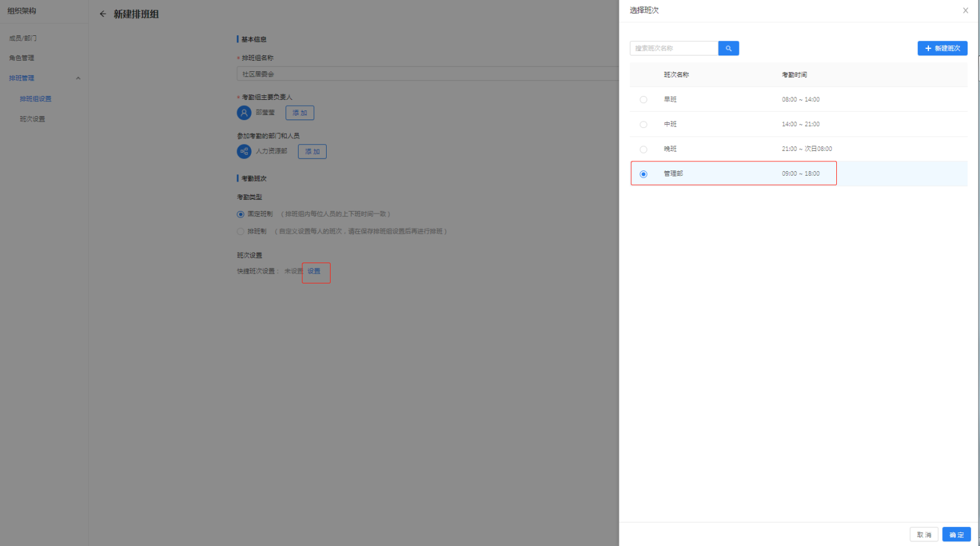Click the 新建班次 button
This screenshot has height=546, width=980.
(x=942, y=48)
